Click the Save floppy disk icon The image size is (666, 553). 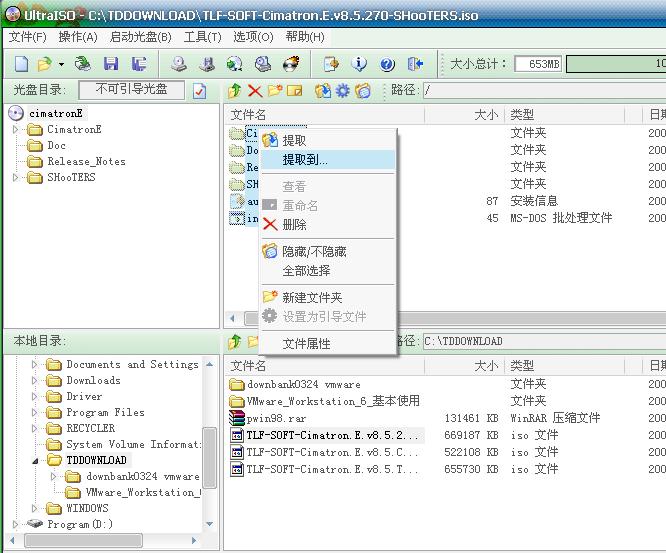coord(111,64)
